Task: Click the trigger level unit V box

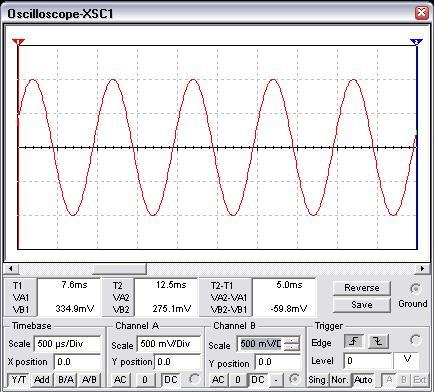Action: tap(406, 361)
